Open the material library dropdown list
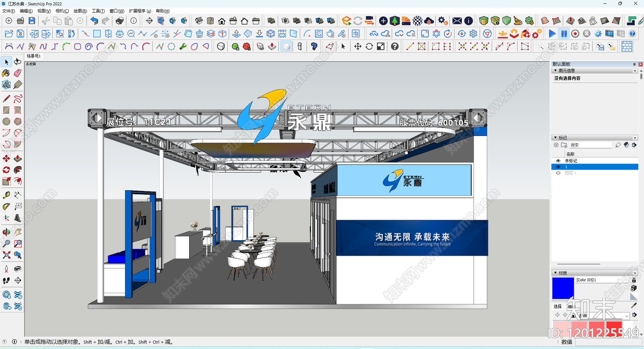 point(627,316)
